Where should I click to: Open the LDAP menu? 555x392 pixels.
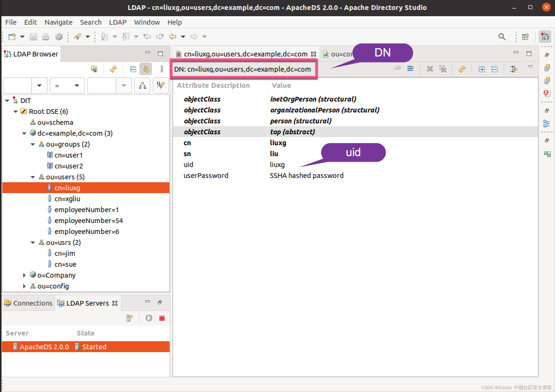click(x=118, y=22)
